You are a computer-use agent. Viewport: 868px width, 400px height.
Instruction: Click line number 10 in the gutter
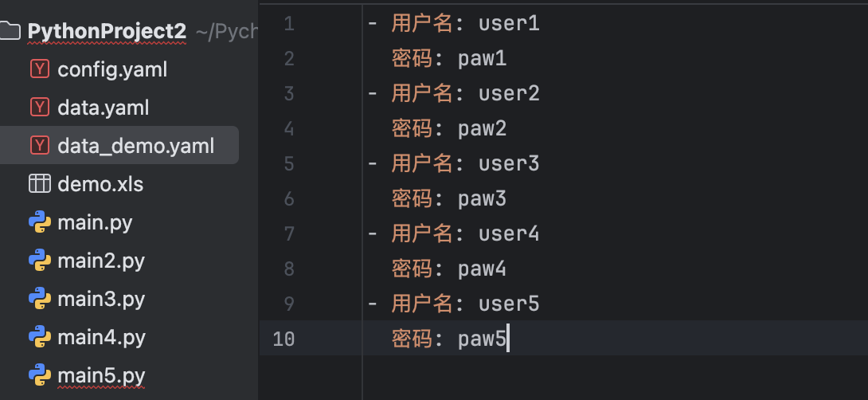click(x=283, y=339)
